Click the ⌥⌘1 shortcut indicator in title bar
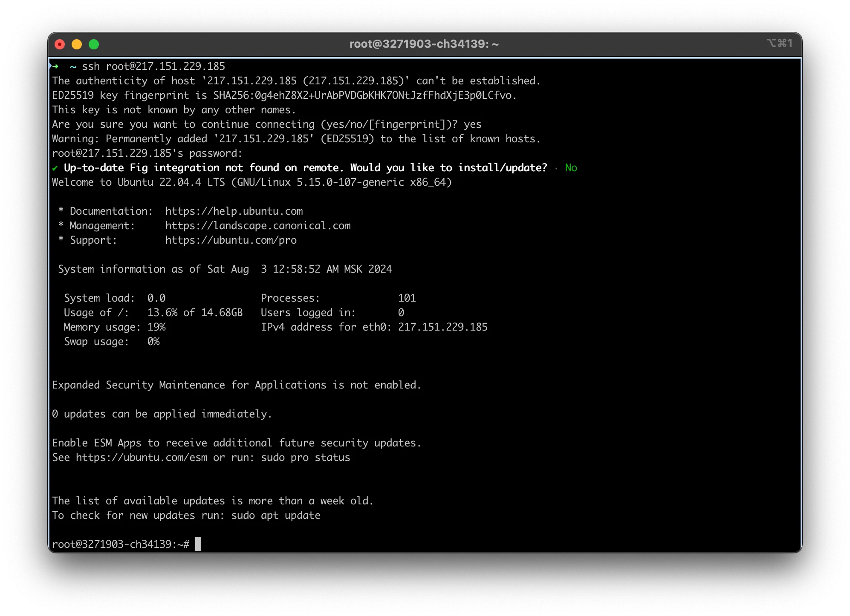The height and width of the screenshot is (616, 850). [x=779, y=43]
